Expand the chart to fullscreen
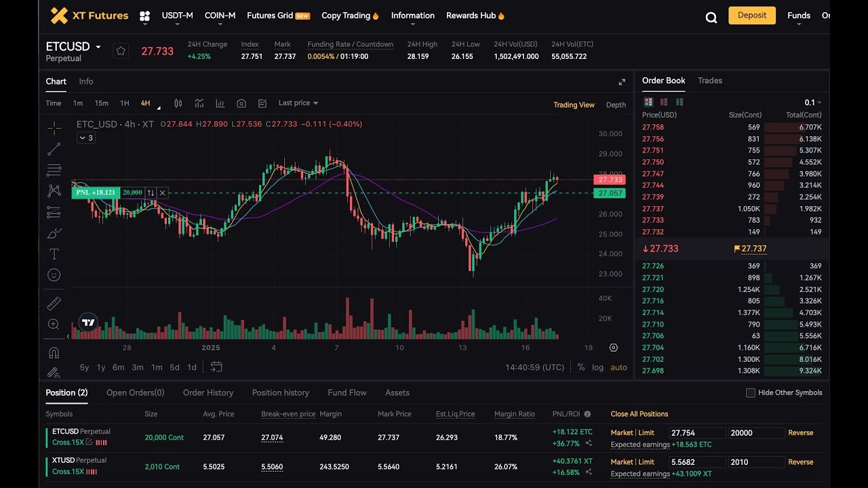Screen dimensions: 868x488 coord(622,82)
